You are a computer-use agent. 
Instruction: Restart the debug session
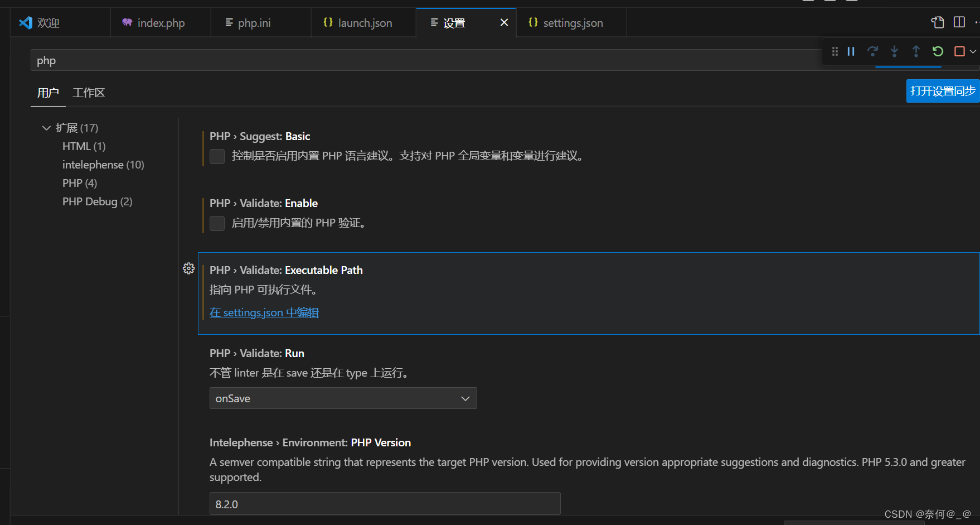(x=938, y=51)
